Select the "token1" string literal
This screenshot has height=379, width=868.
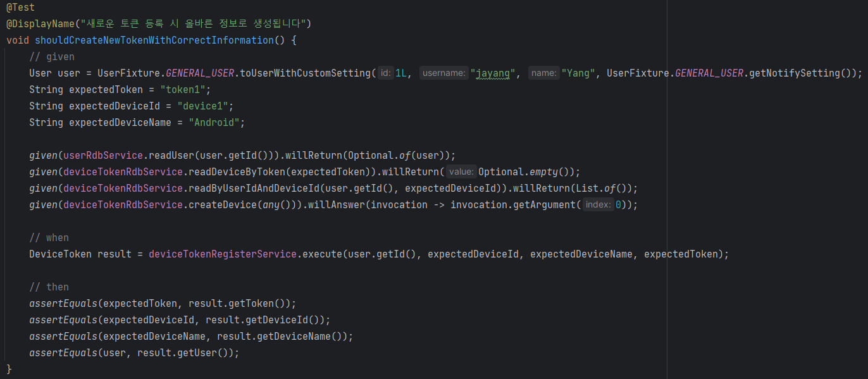pyautogui.click(x=183, y=90)
